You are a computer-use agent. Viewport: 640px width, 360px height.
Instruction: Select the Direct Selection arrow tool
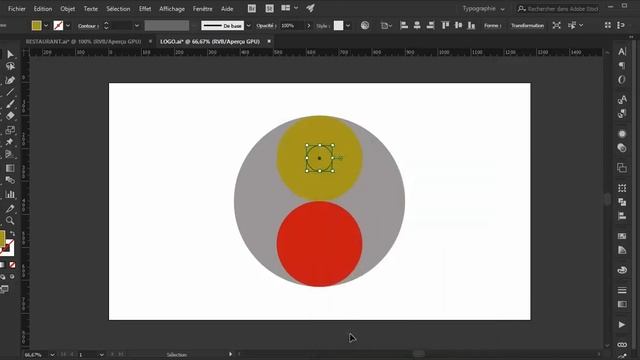click(10, 54)
